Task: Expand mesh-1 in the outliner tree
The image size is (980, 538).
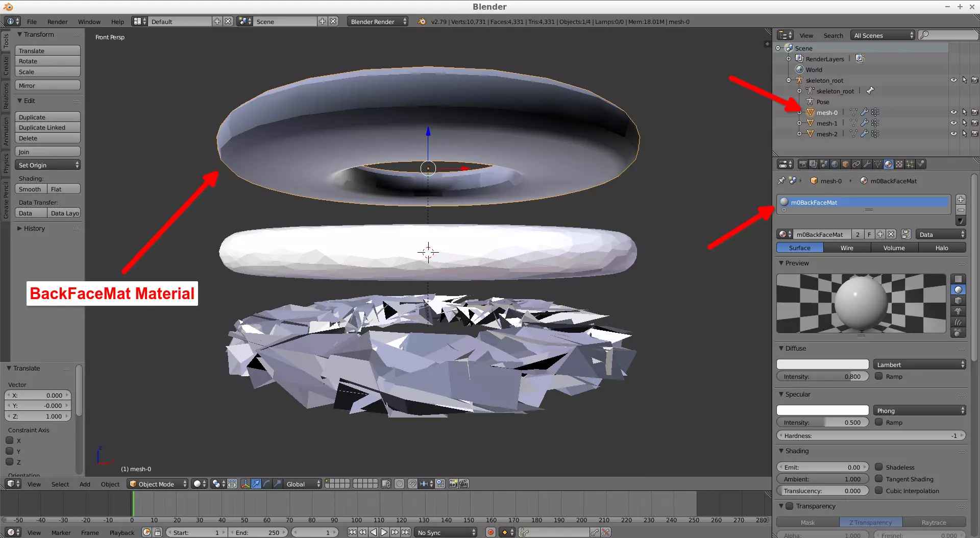Action: (799, 123)
